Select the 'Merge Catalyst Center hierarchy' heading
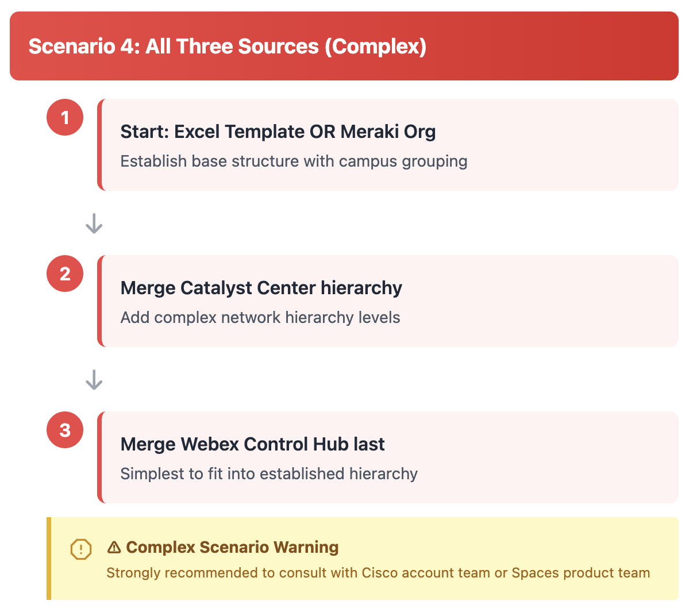This screenshot has width=693, height=616. [261, 288]
